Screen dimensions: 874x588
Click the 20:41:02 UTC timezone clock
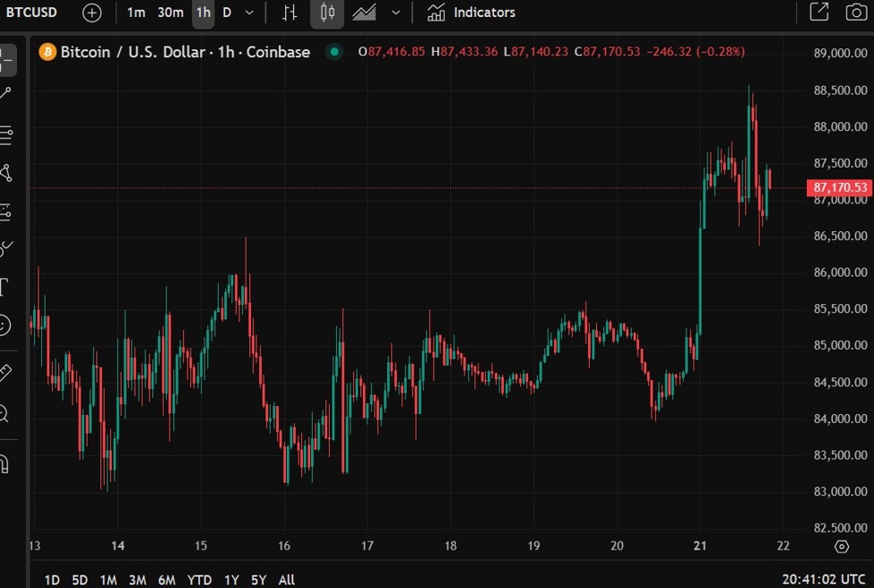(x=824, y=580)
